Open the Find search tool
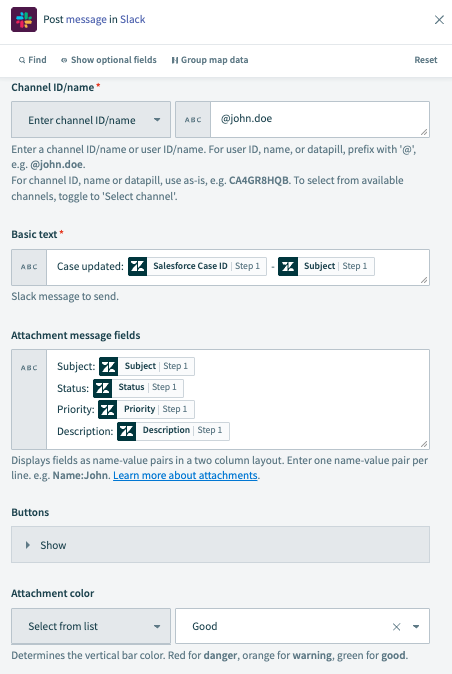 tap(32, 60)
